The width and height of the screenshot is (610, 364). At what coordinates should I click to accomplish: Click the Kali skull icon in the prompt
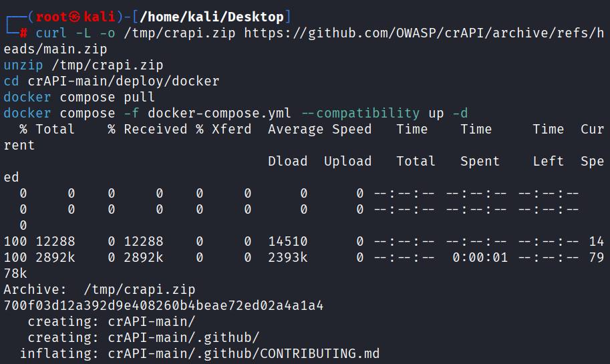coord(75,17)
